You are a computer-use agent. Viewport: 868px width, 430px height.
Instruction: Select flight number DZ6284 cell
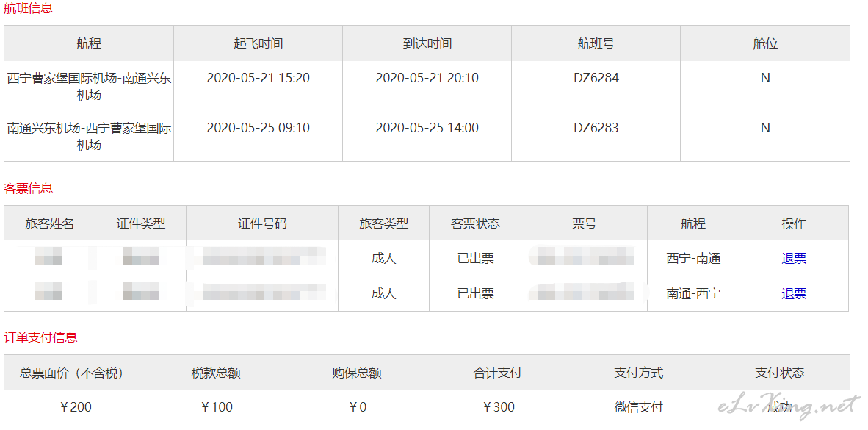596,78
